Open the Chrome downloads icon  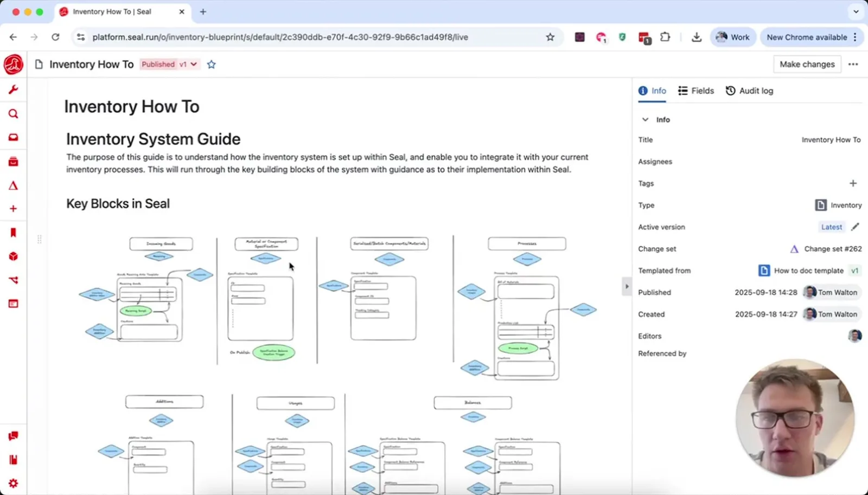click(x=697, y=37)
